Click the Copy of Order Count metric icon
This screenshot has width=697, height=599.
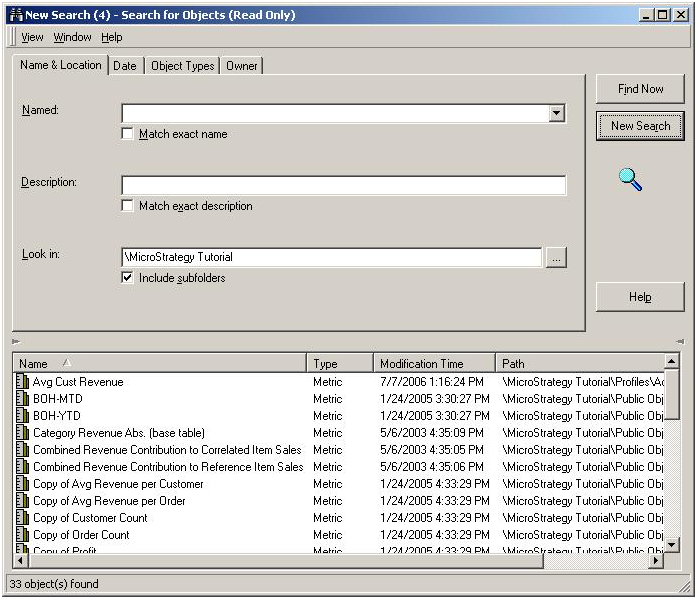(22, 534)
